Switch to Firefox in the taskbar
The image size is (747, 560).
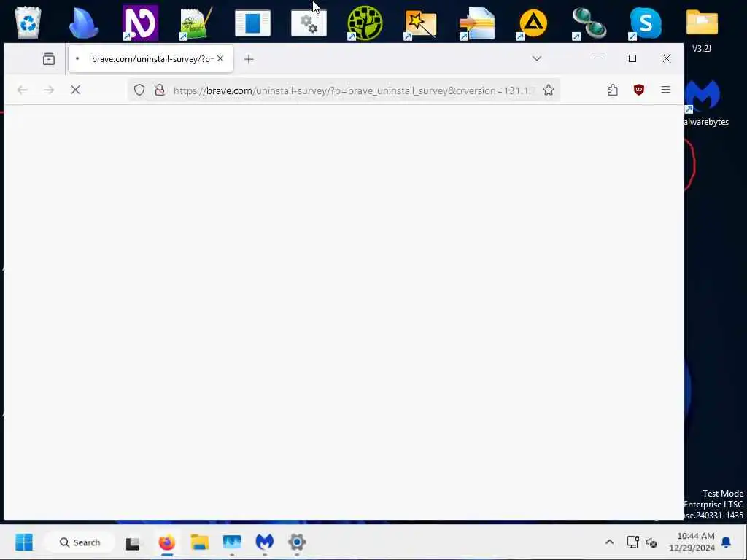pos(167,542)
